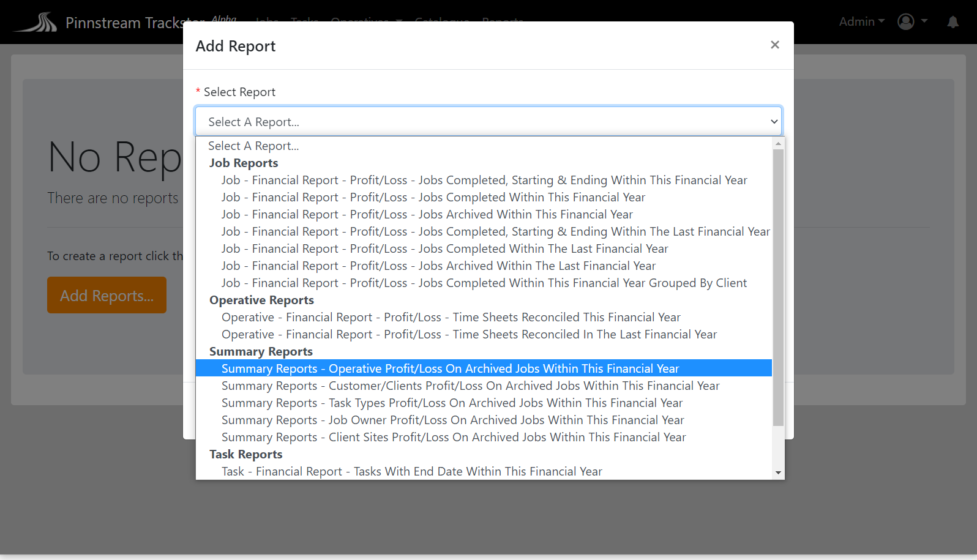Click the dropdown list scroll up arrow

point(778,144)
